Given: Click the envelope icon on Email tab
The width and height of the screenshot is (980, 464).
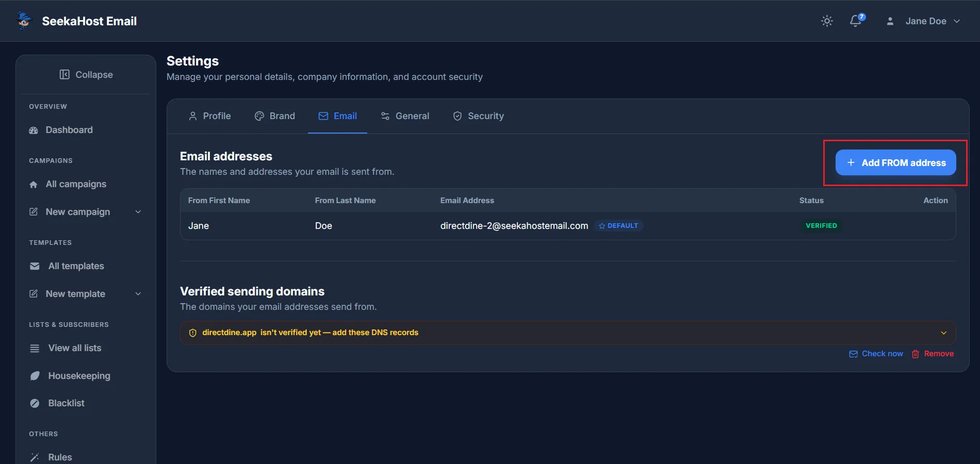Looking at the screenshot, I should pos(323,116).
